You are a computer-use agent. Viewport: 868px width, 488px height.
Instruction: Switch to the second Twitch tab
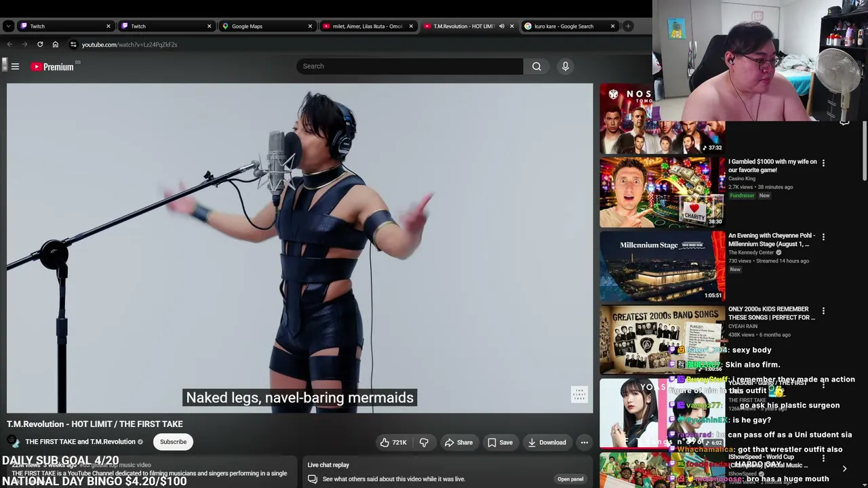(166, 26)
